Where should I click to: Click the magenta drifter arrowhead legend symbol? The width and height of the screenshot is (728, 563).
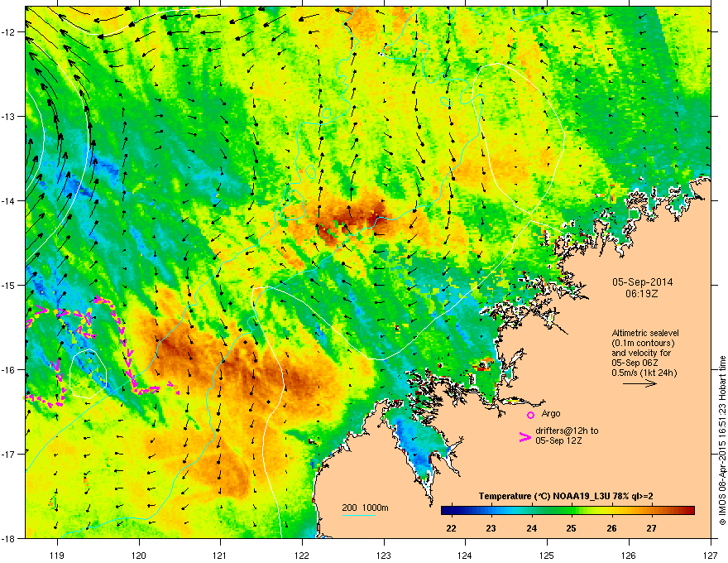click(524, 436)
